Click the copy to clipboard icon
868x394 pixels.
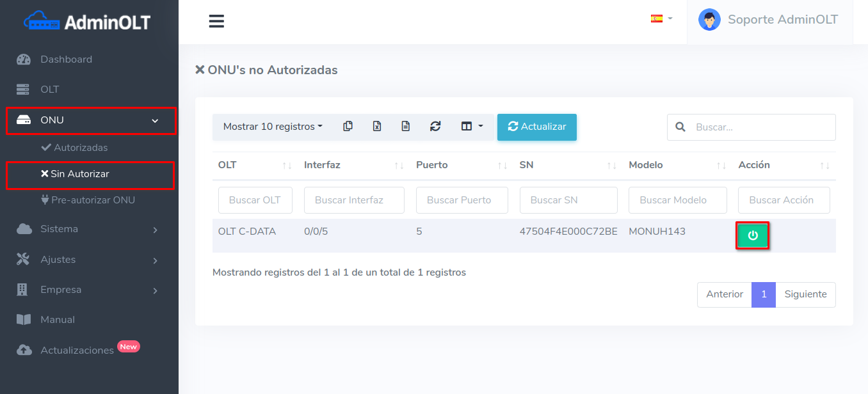[348, 127]
